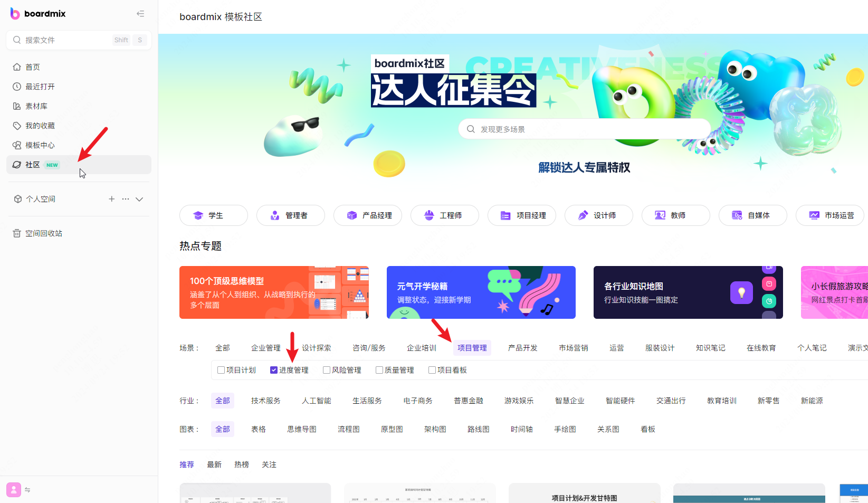This screenshot has height=503, width=868.
Task: Select the 管理者 person icon
Action: click(x=275, y=215)
